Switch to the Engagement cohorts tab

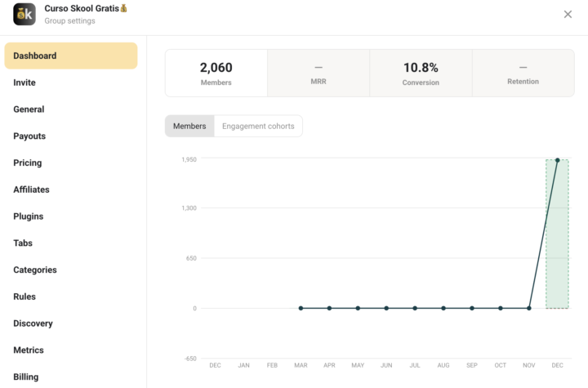click(x=258, y=126)
